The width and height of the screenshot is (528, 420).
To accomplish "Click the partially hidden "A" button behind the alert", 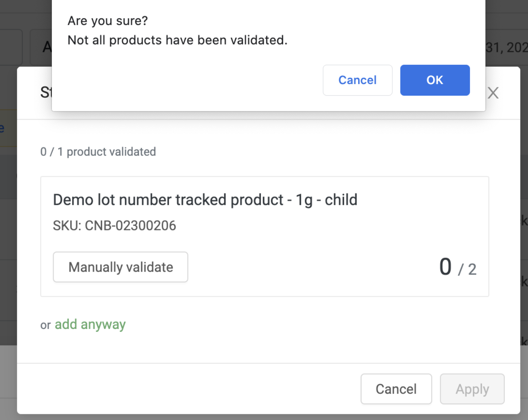I will (45, 48).
